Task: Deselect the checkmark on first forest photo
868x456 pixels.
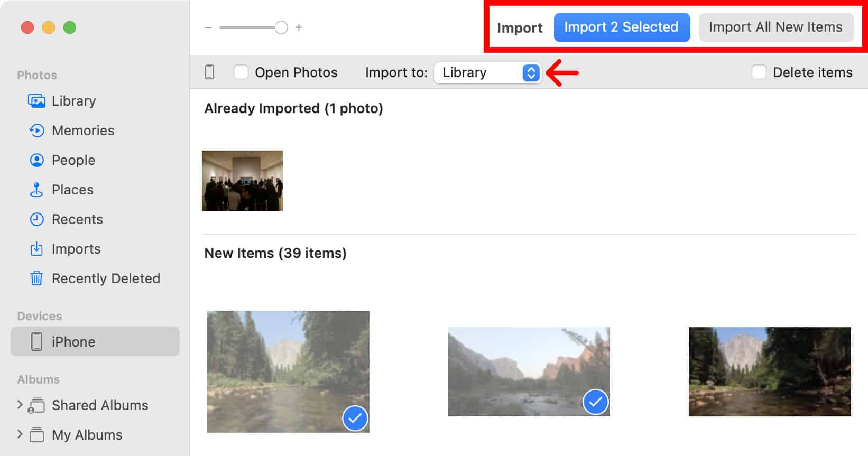Action: 355,418
